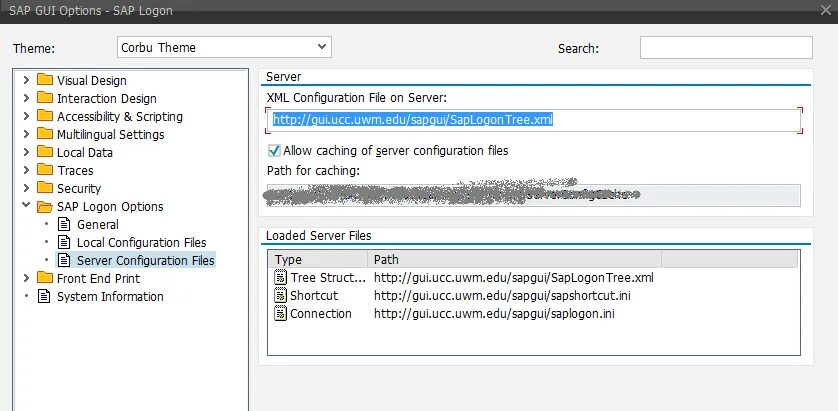Click the Visual Design folder icon
The width and height of the screenshot is (838, 411).
[45, 80]
